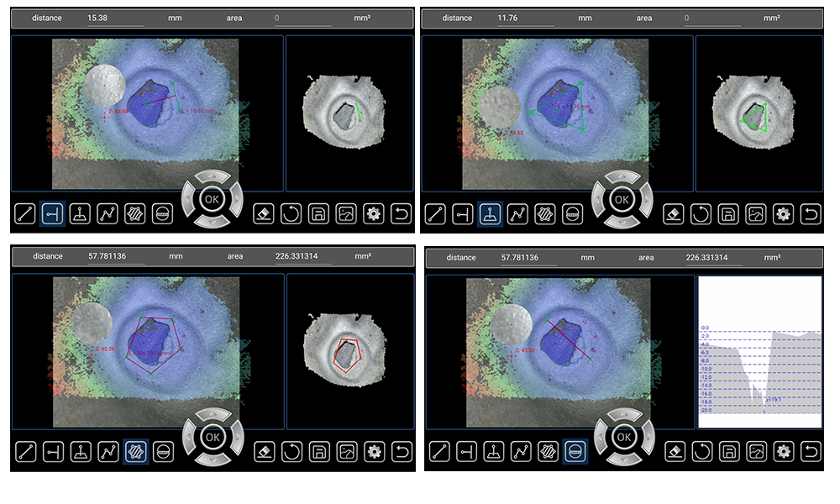Viewport: 840px width, 504px height.
Task: Select depth profile tool in 11.76 mm panel
Action: 573,214
